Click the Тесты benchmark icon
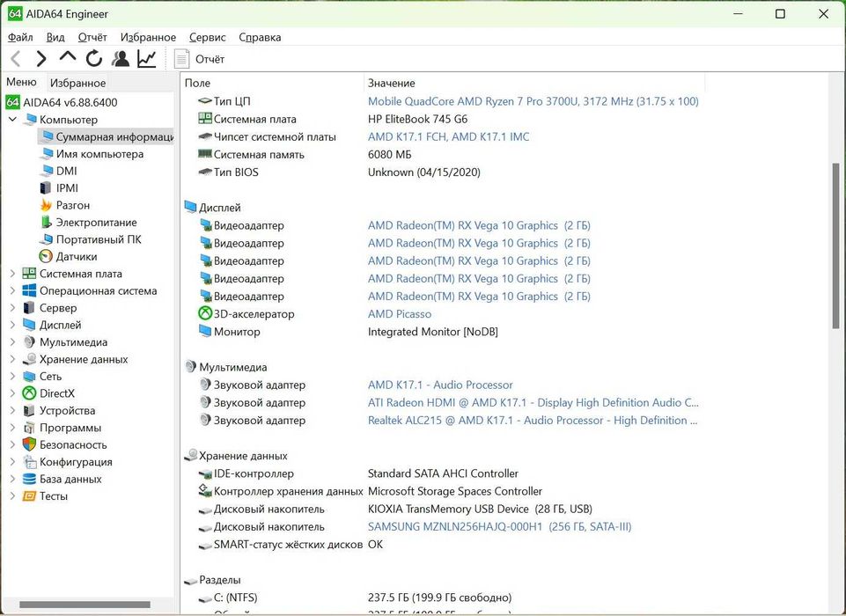The width and height of the screenshot is (846, 616). click(x=29, y=495)
